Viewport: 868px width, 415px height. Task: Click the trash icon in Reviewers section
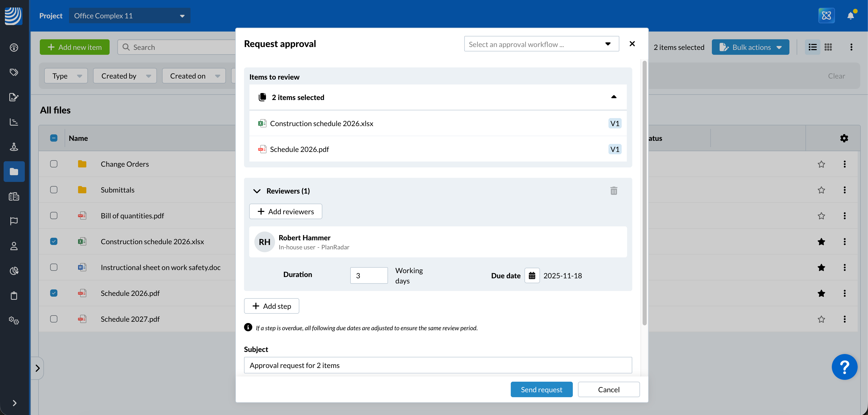[614, 191]
